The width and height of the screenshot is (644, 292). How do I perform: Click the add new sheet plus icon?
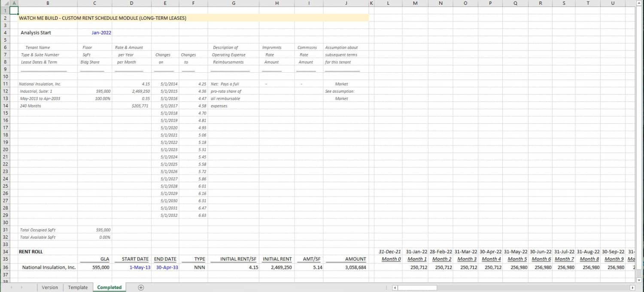(x=140, y=287)
